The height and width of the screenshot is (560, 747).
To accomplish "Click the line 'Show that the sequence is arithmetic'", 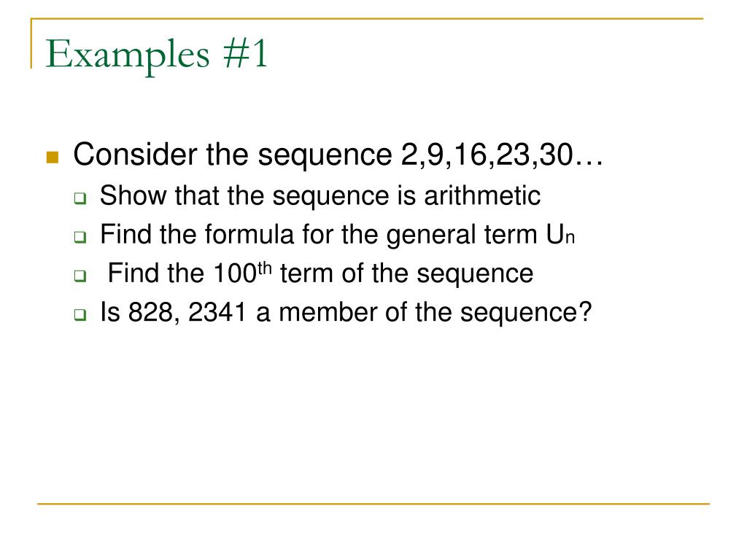I will coord(320,195).
